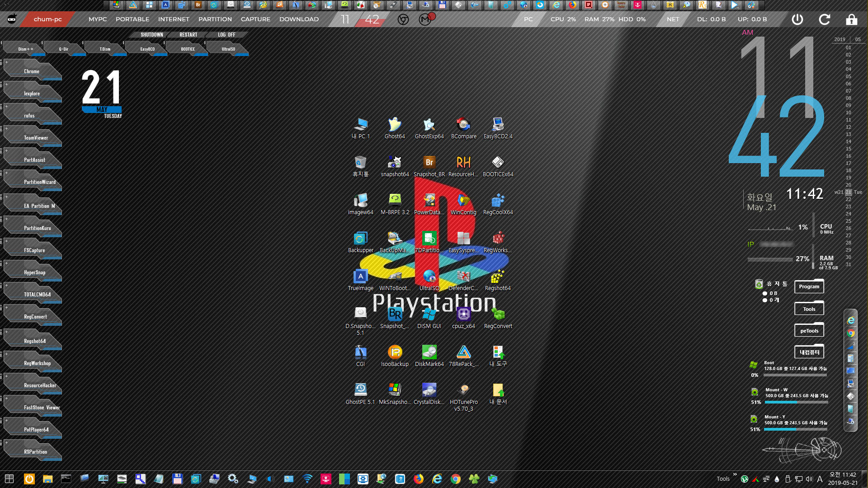Screen dimensions: 868x488
Task: Launch RegCoolX64 desktop icon
Action: pos(498,204)
